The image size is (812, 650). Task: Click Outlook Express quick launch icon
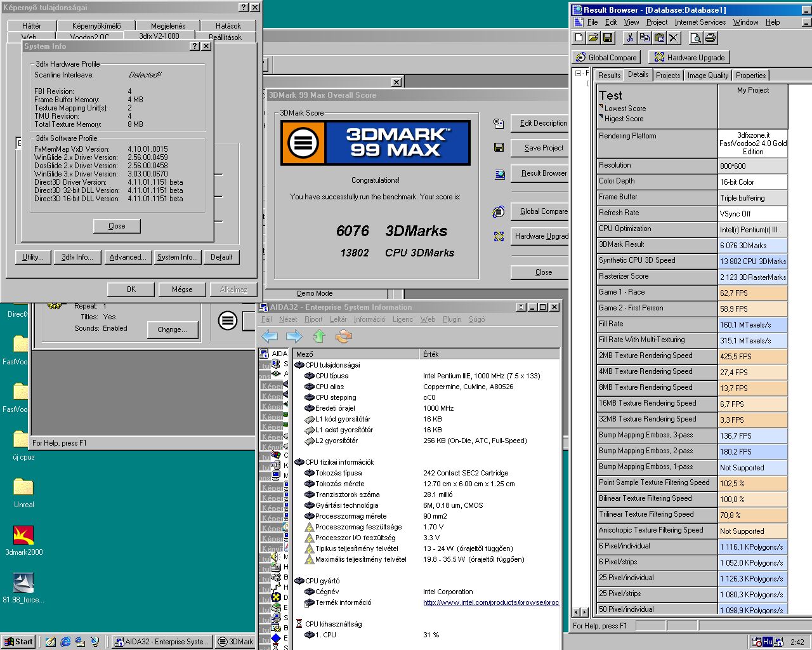tap(80, 642)
